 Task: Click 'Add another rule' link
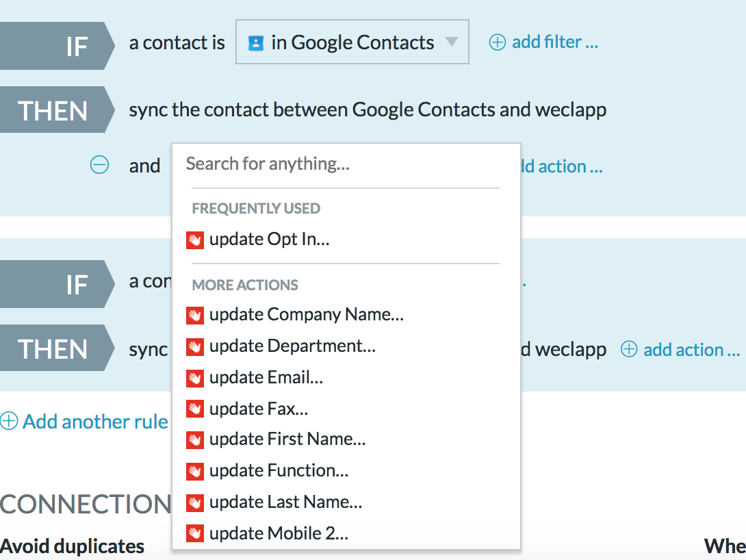click(x=95, y=422)
